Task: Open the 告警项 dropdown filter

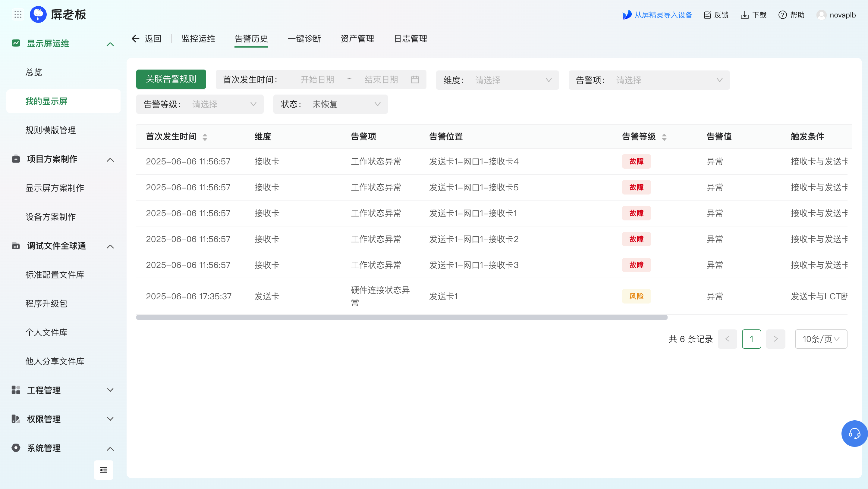Action: click(x=649, y=80)
